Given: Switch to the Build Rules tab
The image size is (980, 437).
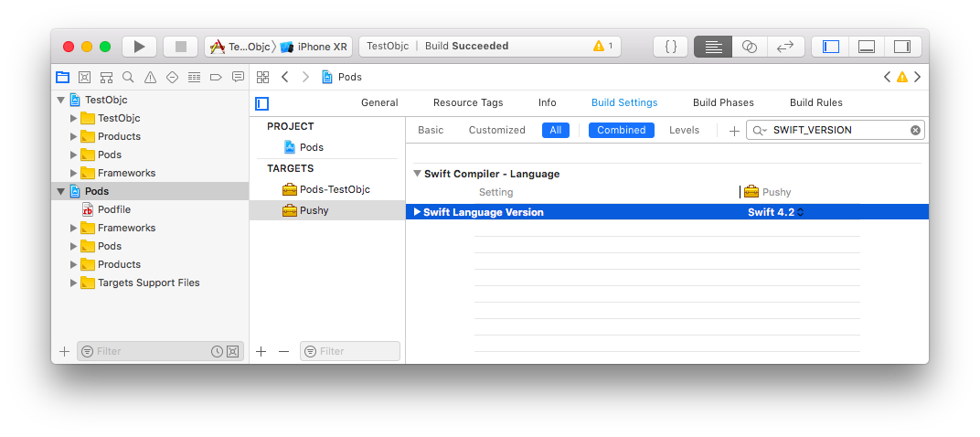Looking at the screenshot, I should [815, 102].
